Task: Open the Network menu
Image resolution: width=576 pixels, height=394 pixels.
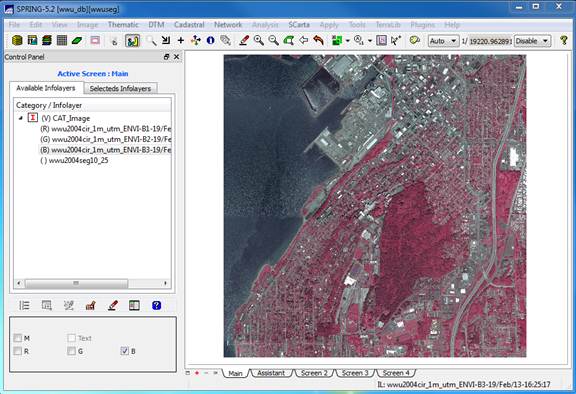Action: 228,25
